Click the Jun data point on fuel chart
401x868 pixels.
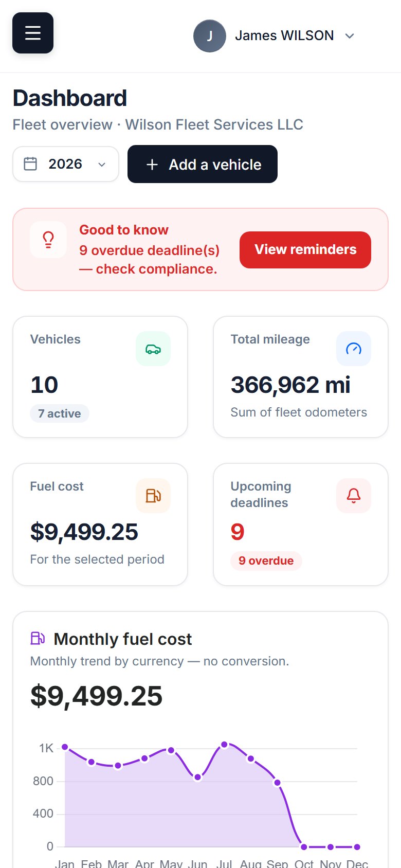pos(198,777)
